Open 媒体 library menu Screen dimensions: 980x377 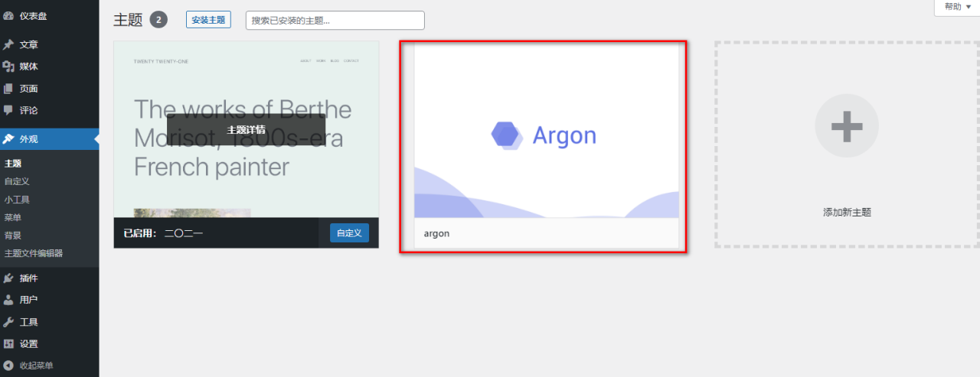tap(49, 67)
